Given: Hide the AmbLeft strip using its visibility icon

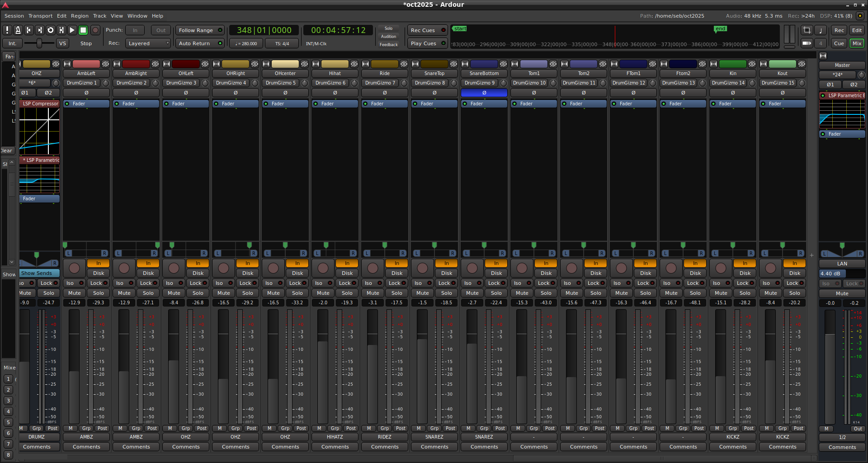Looking at the screenshot, I should pyautogui.click(x=105, y=64).
